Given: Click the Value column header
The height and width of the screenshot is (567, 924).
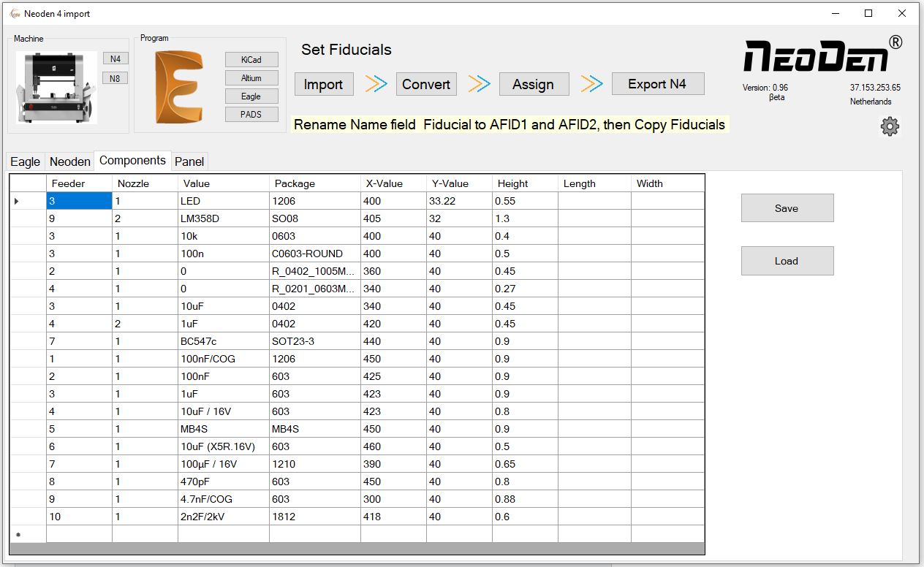Looking at the screenshot, I should coord(224,183).
